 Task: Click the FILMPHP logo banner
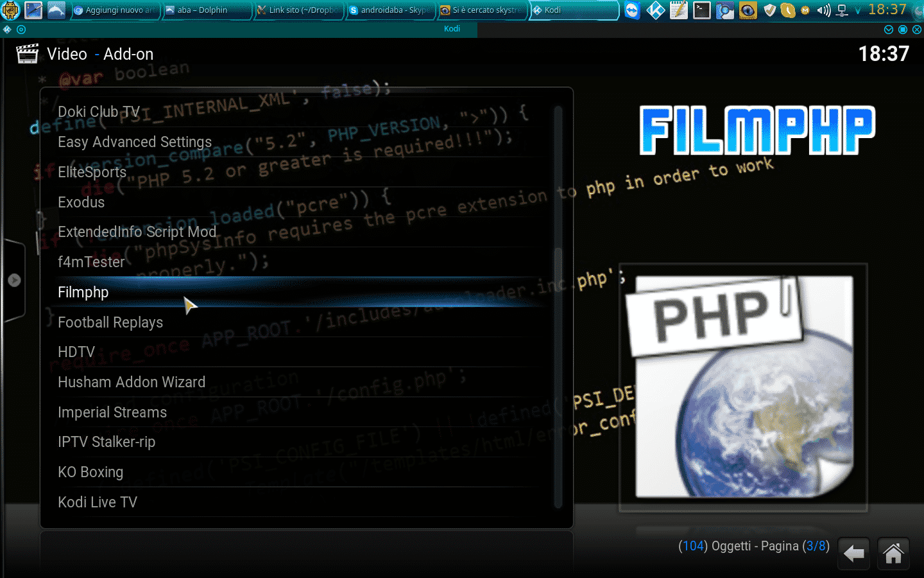(x=758, y=131)
